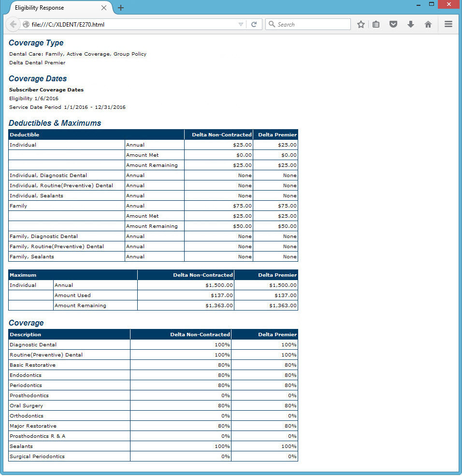The height and width of the screenshot is (476, 462).
Task: Click the address bar URL file:///C:/XLDENT/E270.html
Action: click(68, 24)
